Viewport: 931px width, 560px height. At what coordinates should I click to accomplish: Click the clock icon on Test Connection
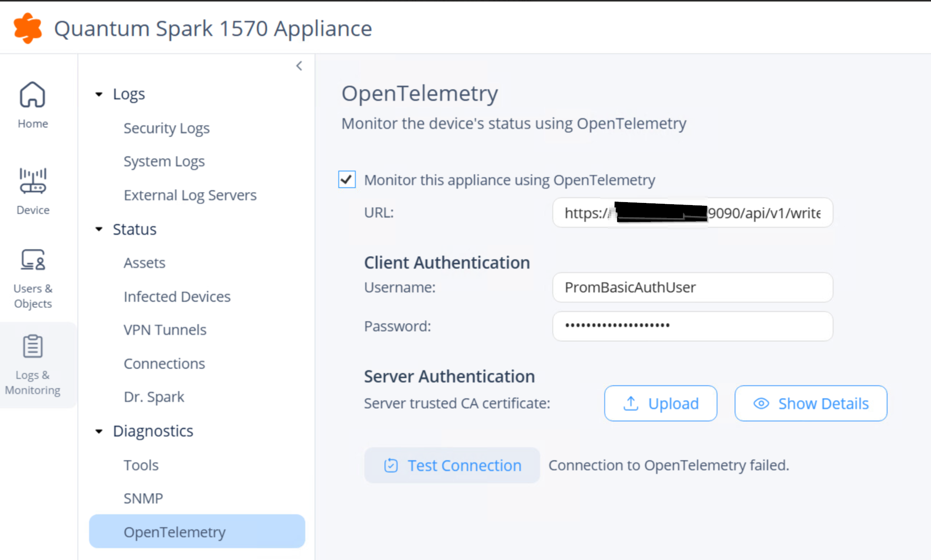[x=391, y=465]
